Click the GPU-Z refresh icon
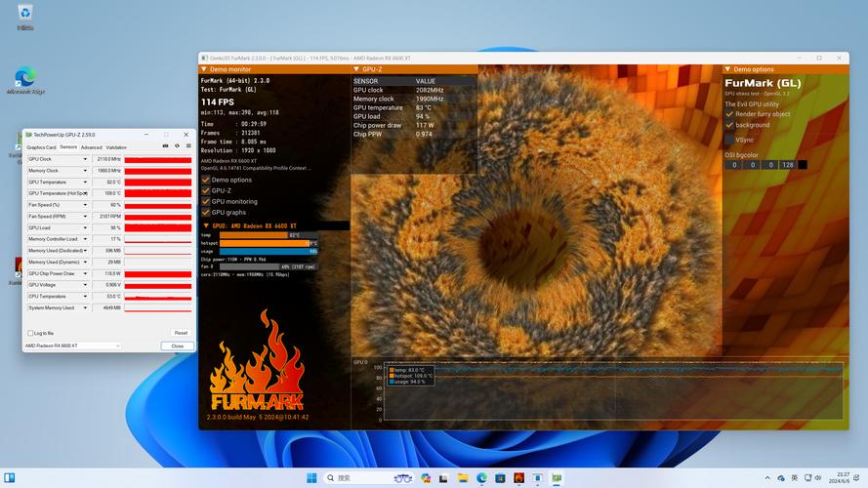Image resolution: width=868 pixels, height=488 pixels. click(x=176, y=147)
